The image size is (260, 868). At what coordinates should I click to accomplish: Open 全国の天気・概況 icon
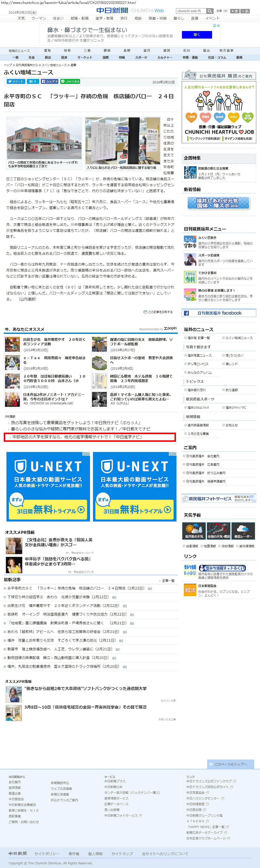(x=218, y=531)
